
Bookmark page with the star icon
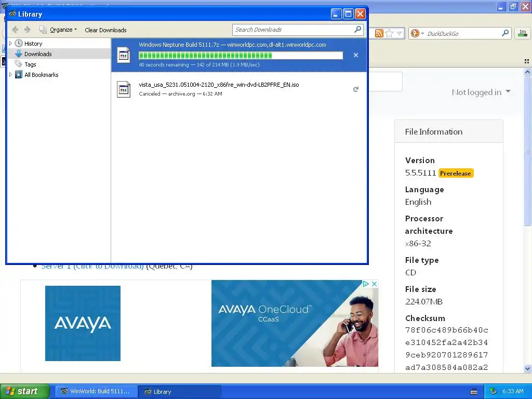coord(389,33)
